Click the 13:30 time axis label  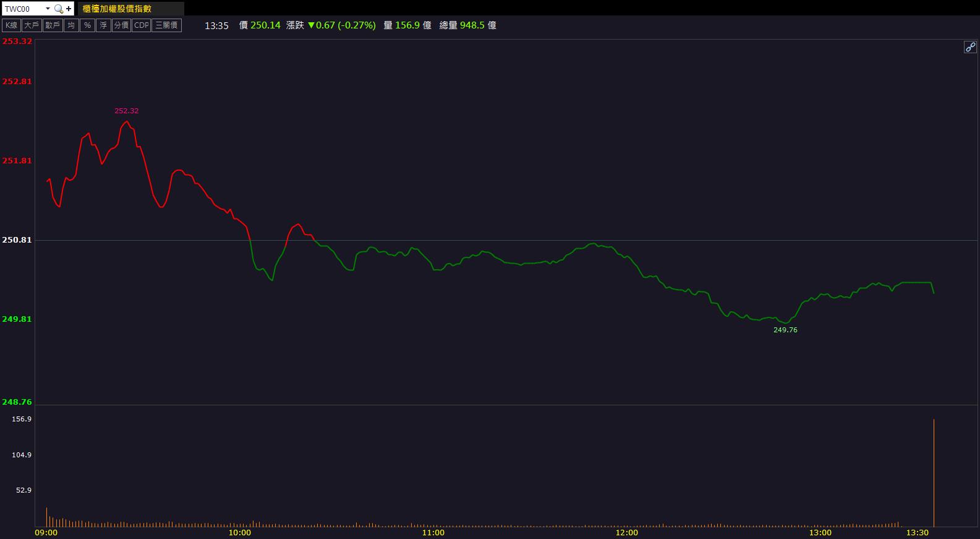[x=917, y=532]
